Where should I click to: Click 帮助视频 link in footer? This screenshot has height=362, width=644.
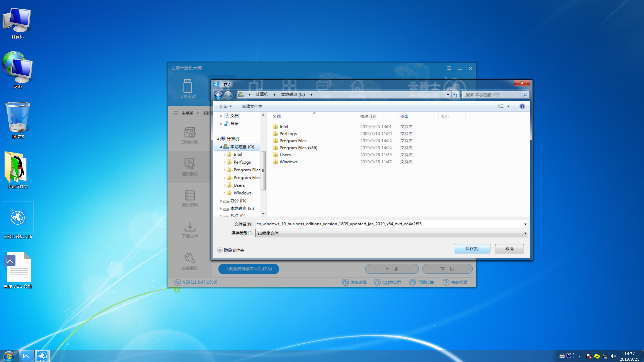tap(455, 282)
